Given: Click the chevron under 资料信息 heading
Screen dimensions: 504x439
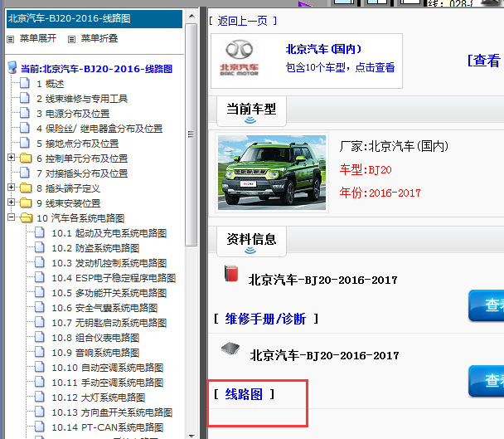Looking at the screenshot, I should pyautogui.click(x=250, y=251).
